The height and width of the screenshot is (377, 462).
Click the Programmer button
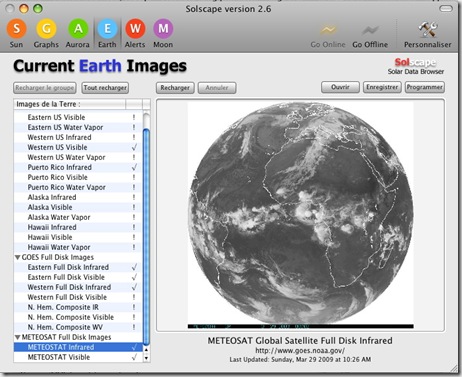[x=425, y=87]
